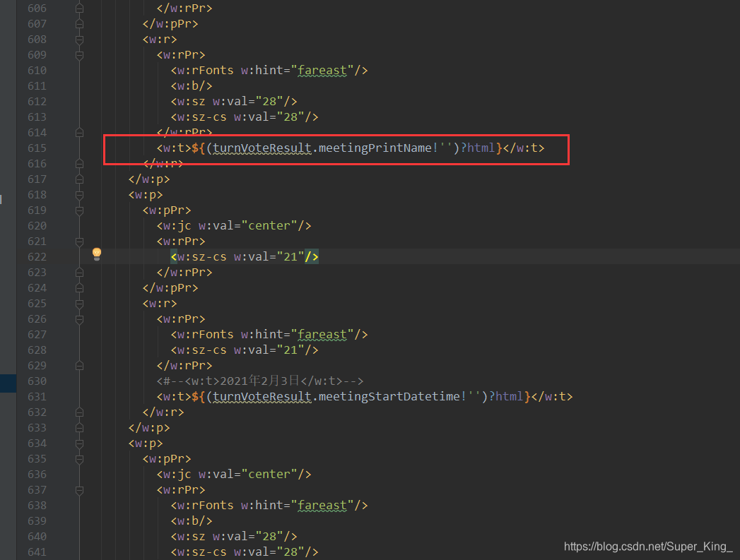Image resolution: width=740 pixels, height=560 pixels.
Task: Click line number 615 in gutter
Action: coord(37,148)
